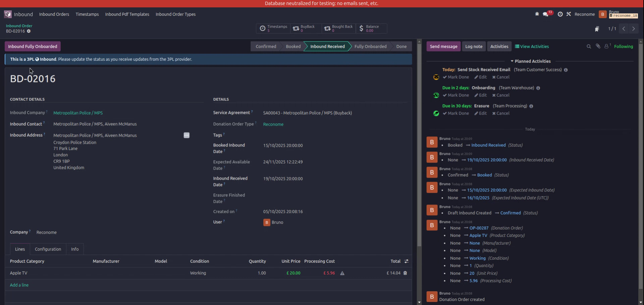The image size is (644, 305).
Task: Open the messaging icon showing 13 notifications
Action: point(546,14)
